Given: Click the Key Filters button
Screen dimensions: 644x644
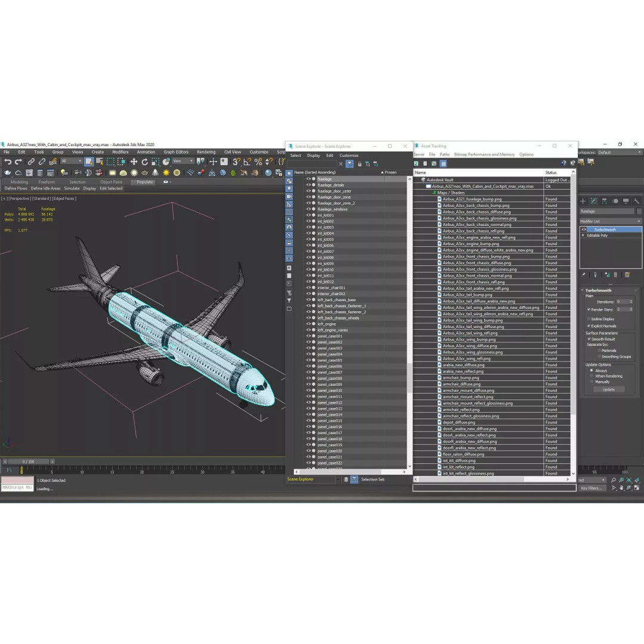Looking at the screenshot, I should pos(592,488).
